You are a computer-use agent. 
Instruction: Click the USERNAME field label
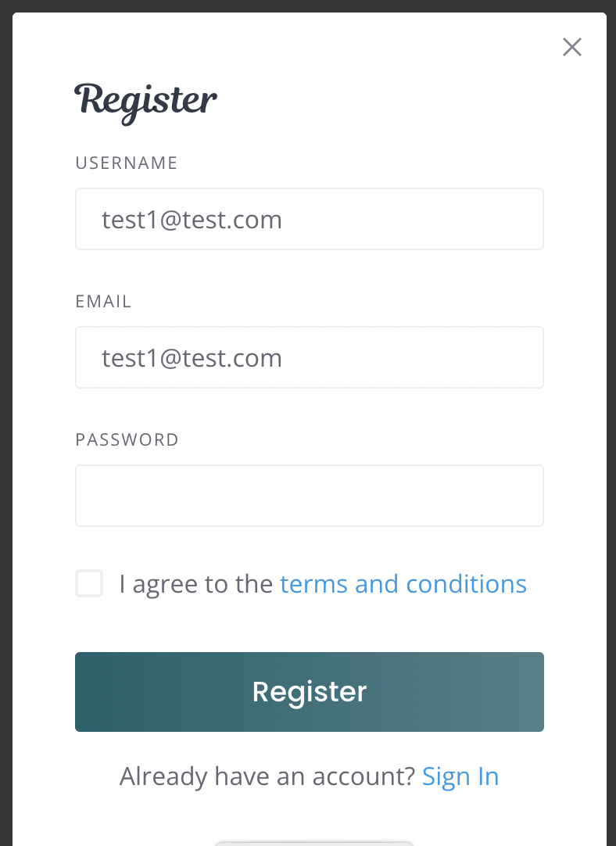point(126,163)
